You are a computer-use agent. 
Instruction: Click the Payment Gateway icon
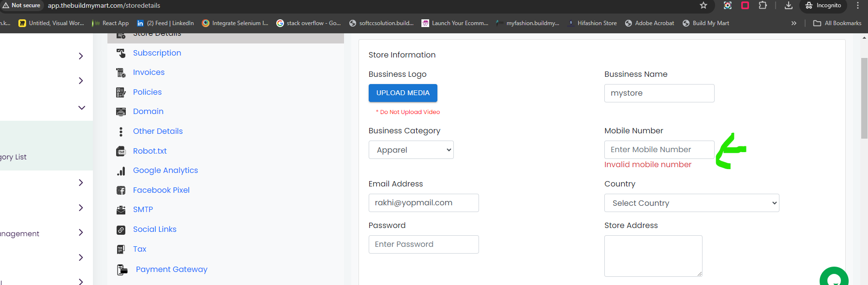point(122,270)
